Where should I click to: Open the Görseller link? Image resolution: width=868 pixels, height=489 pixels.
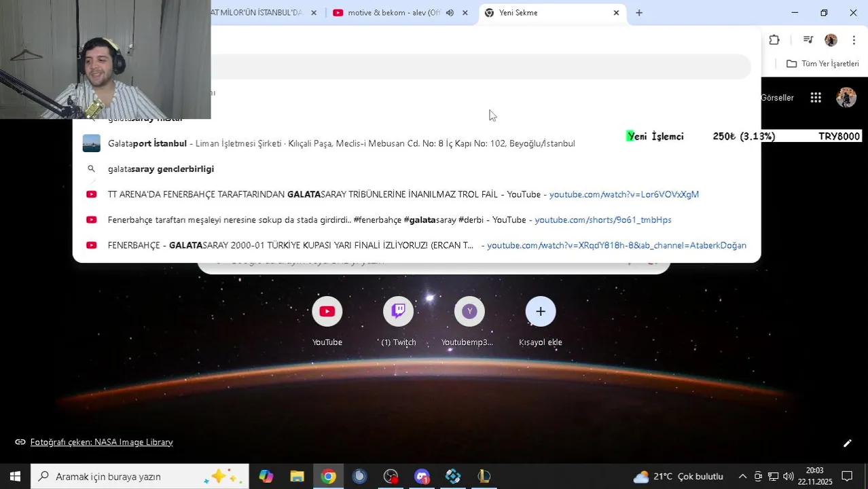click(777, 98)
